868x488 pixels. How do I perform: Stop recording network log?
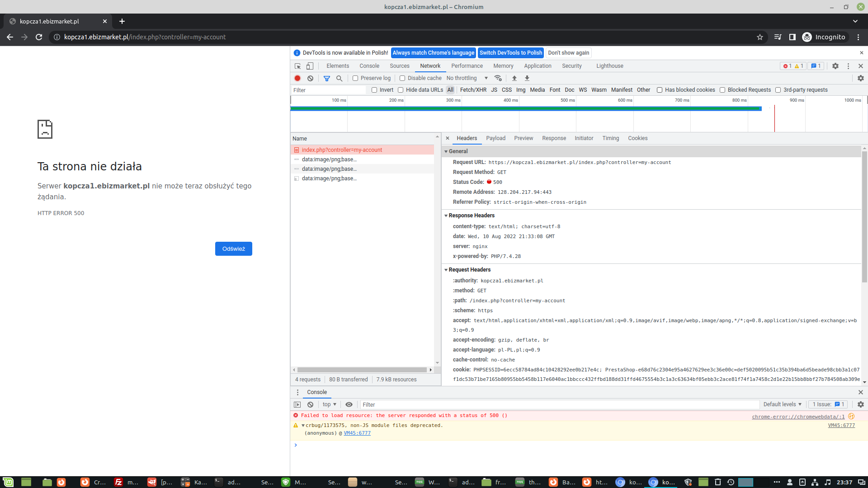(297, 78)
